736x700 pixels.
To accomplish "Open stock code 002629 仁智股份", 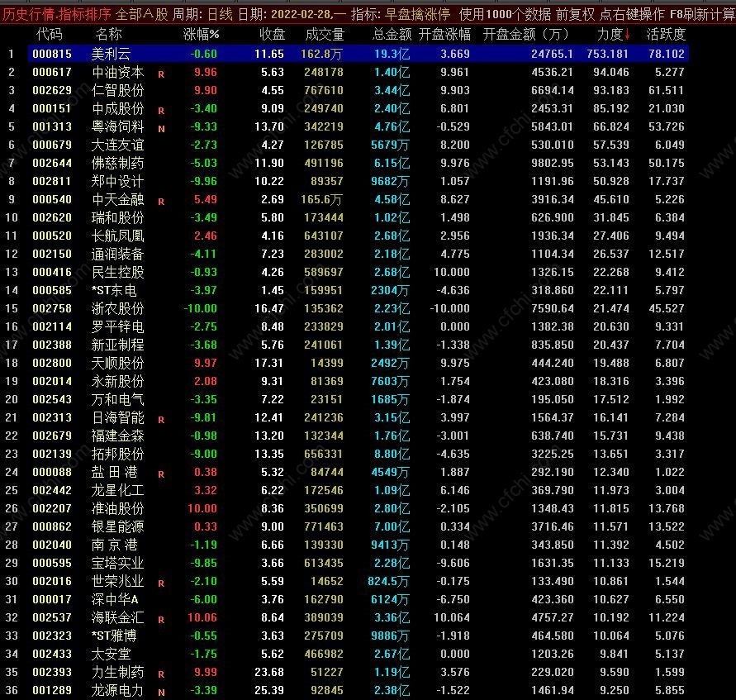I will pyautogui.click(x=52, y=90).
